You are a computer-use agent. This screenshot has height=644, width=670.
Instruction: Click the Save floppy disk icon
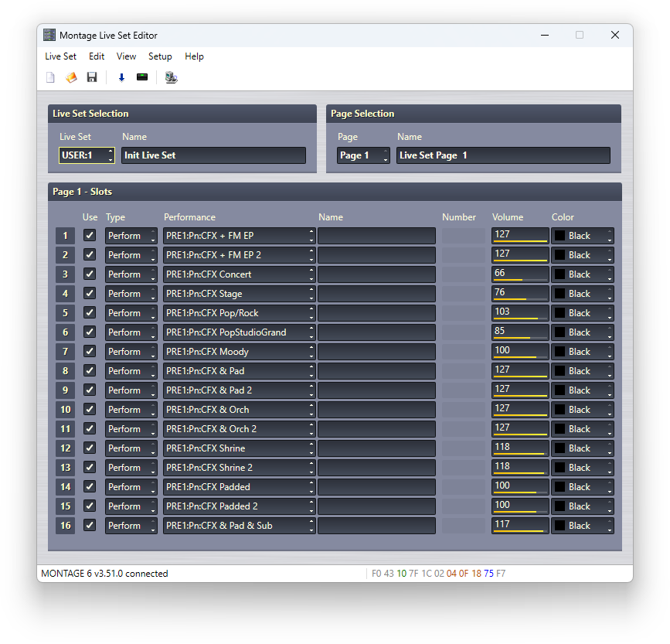point(92,77)
